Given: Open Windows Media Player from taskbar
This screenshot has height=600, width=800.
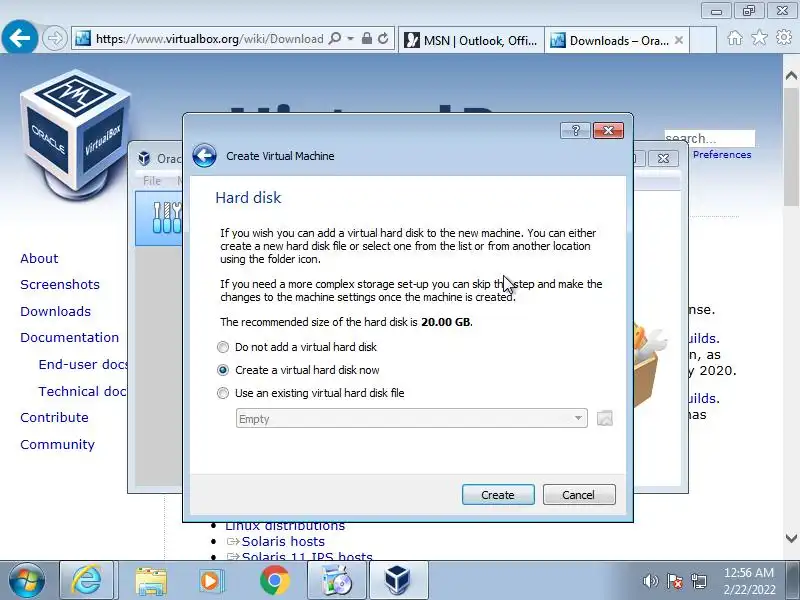Looking at the screenshot, I should pyautogui.click(x=211, y=581).
